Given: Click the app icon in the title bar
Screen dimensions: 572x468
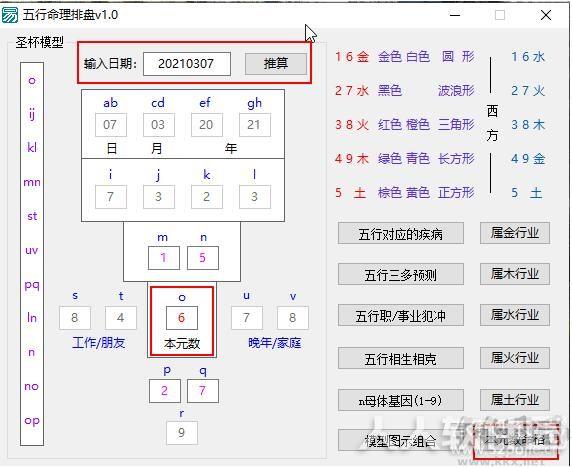Looking at the screenshot, I should (9, 15).
